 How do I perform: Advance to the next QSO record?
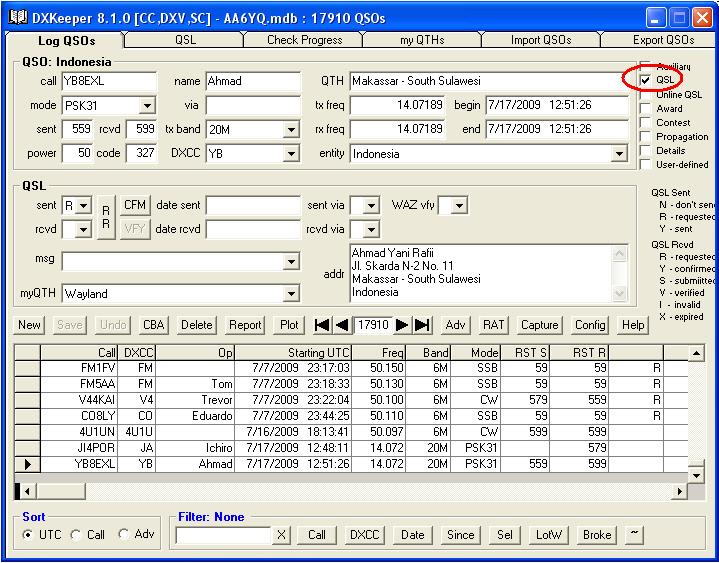click(x=402, y=325)
